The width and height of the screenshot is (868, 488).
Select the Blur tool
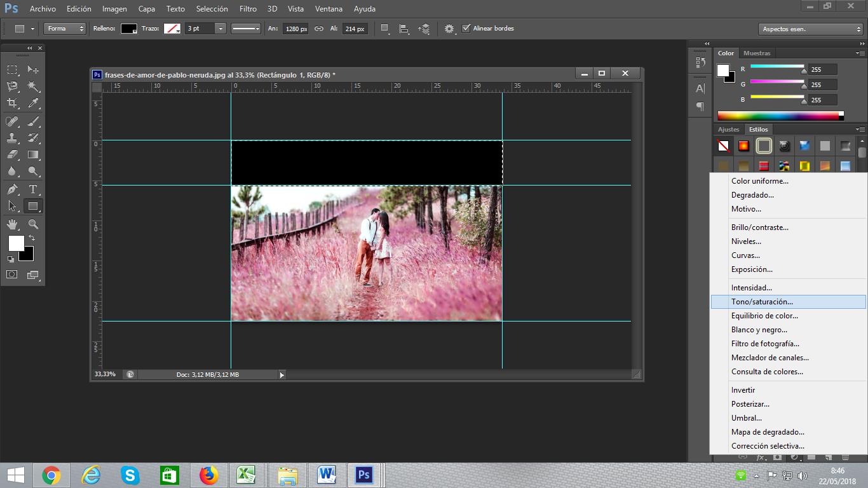pos(12,171)
